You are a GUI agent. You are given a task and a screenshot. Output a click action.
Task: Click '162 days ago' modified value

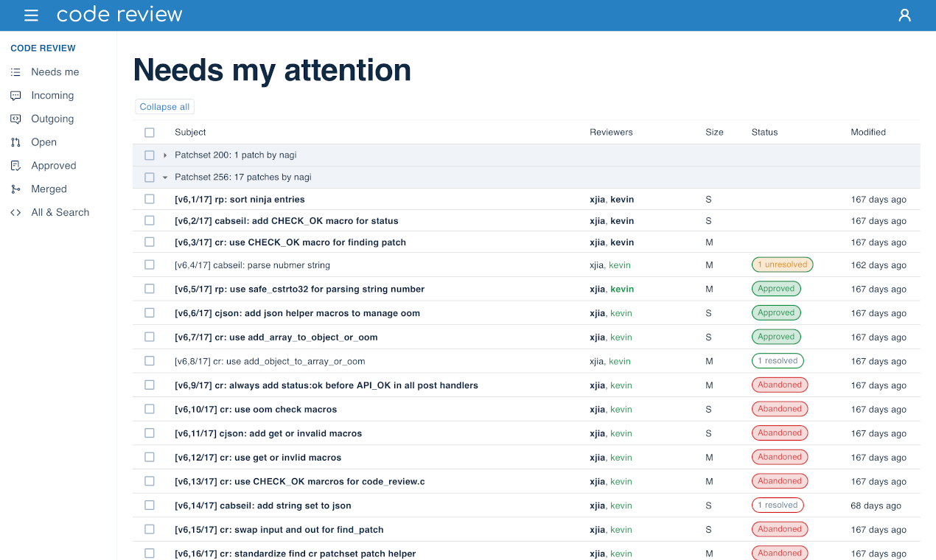point(879,265)
